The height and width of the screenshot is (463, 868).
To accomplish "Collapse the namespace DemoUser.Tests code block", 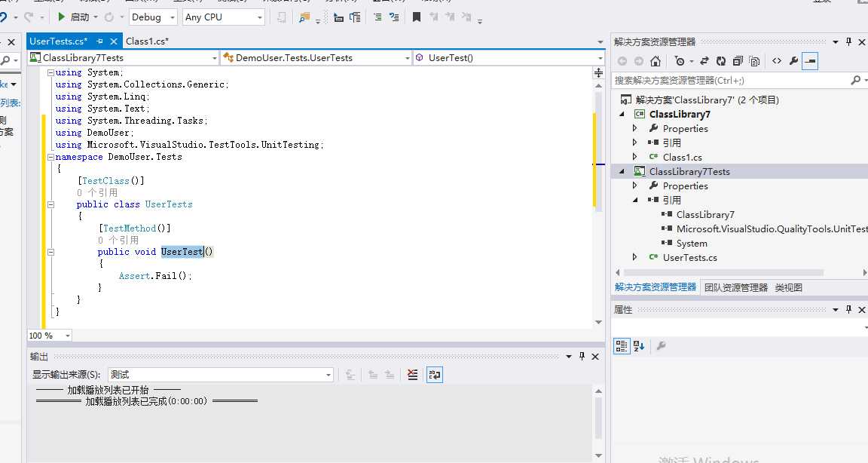I will point(51,157).
